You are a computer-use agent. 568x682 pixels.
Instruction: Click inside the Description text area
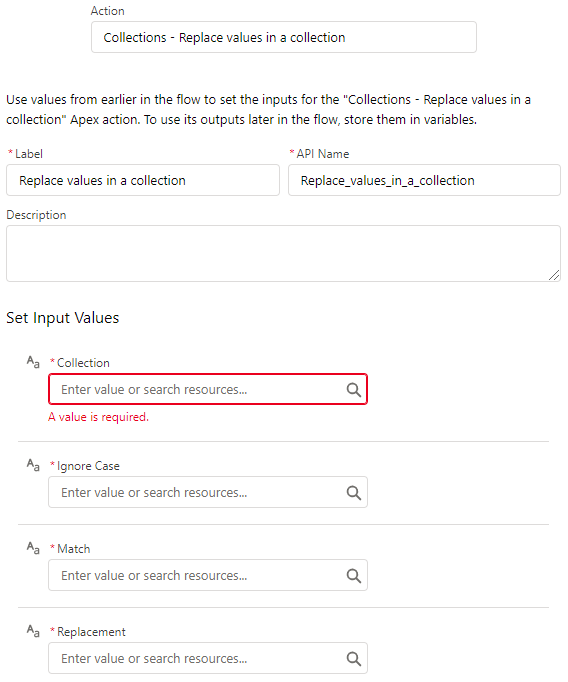tap(283, 254)
